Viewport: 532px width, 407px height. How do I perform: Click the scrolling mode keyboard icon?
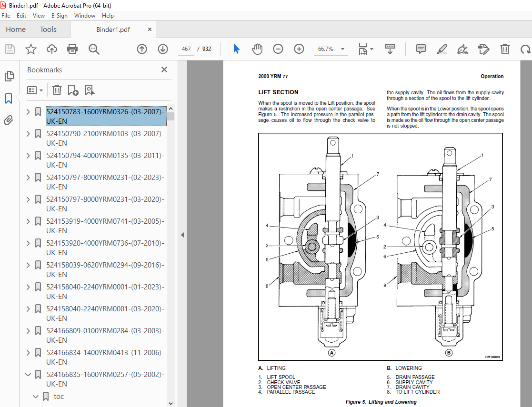coord(390,49)
